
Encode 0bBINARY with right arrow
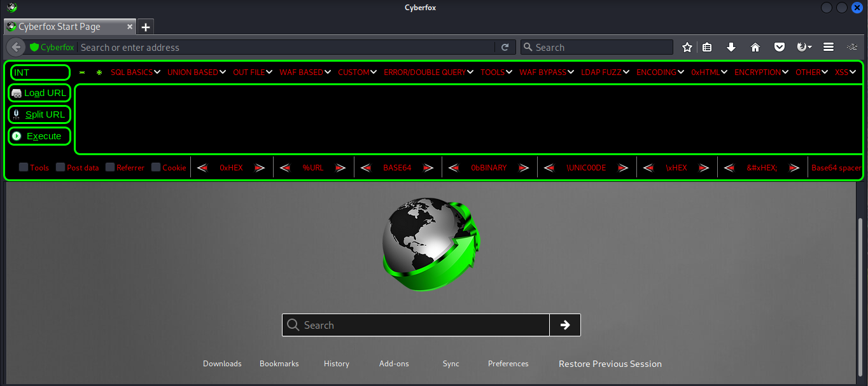point(524,168)
